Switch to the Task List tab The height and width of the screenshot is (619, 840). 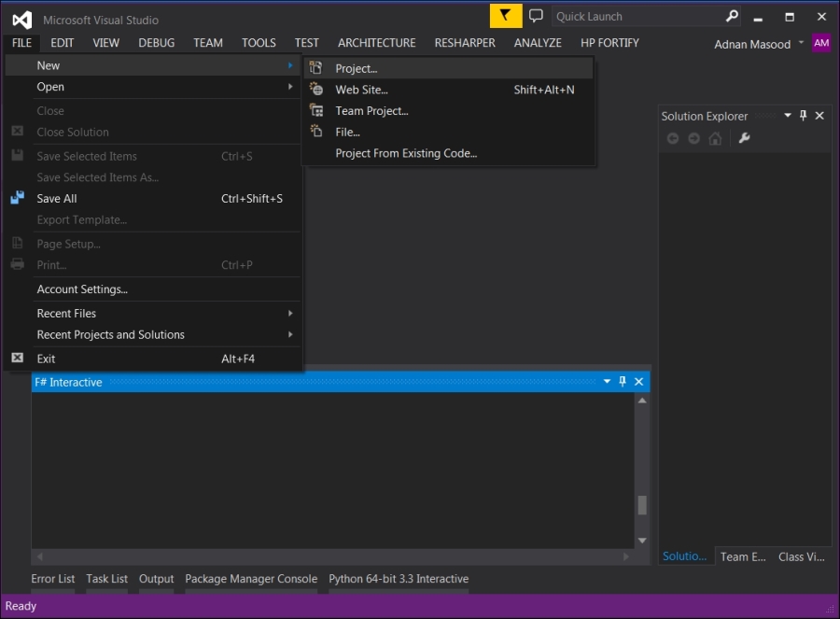pos(106,579)
